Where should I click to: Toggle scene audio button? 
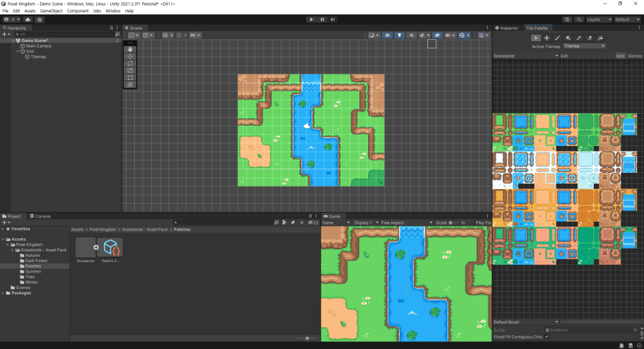[411, 35]
